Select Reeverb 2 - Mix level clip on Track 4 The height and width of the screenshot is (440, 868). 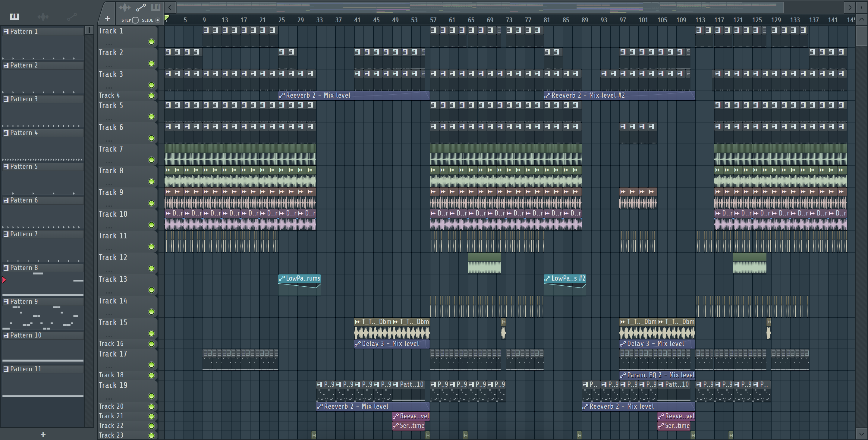(x=354, y=95)
